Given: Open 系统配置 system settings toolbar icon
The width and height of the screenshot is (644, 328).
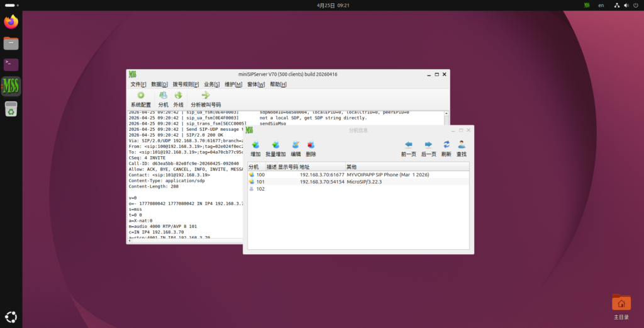Looking at the screenshot, I should click(x=141, y=99).
